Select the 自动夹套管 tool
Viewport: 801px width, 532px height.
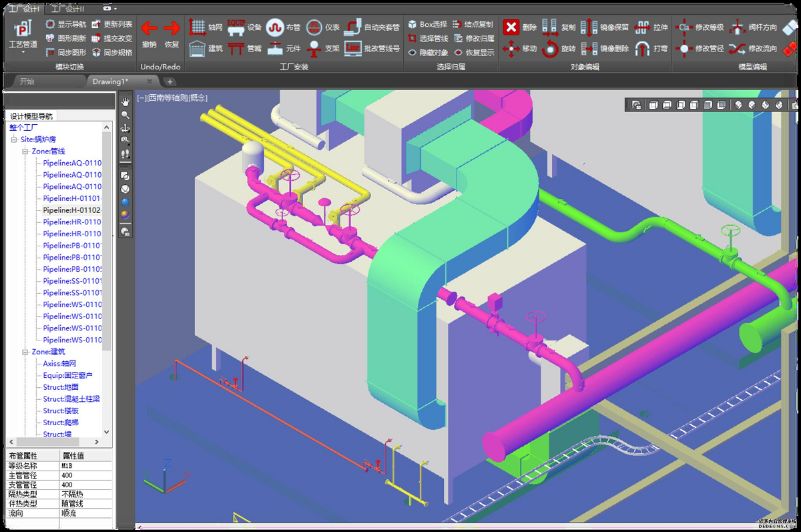(372, 27)
